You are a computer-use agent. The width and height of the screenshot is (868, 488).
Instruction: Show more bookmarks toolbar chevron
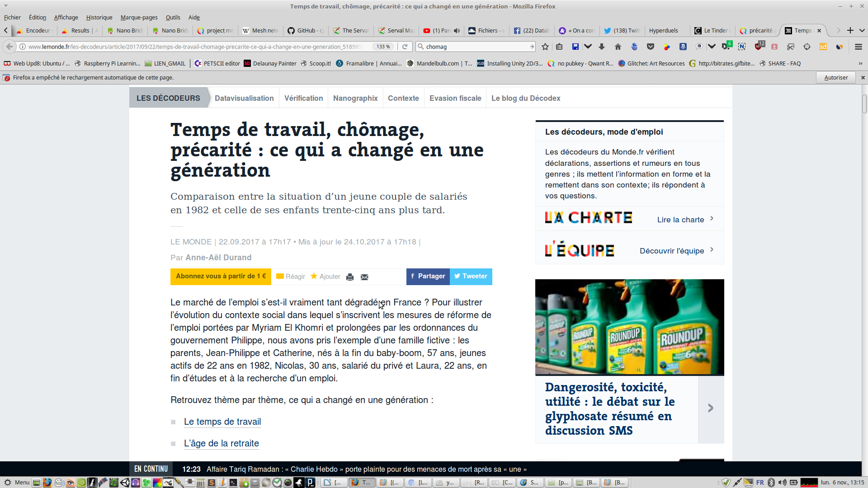click(860, 63)
